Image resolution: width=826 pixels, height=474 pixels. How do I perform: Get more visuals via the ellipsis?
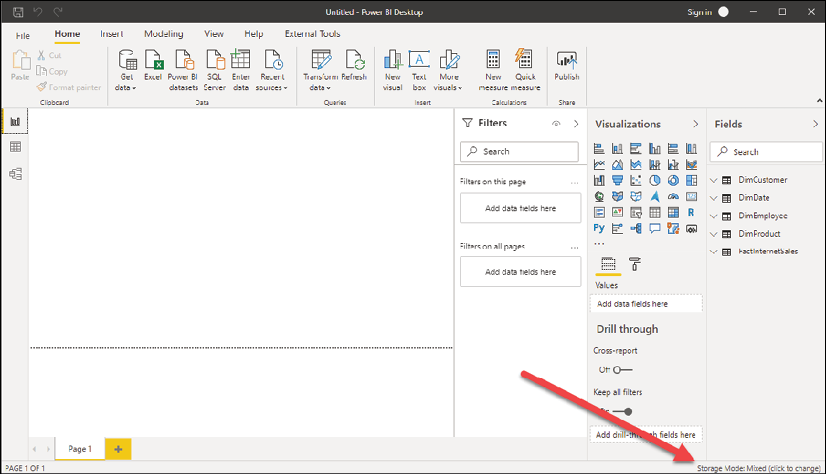click(x=599, y=244)
